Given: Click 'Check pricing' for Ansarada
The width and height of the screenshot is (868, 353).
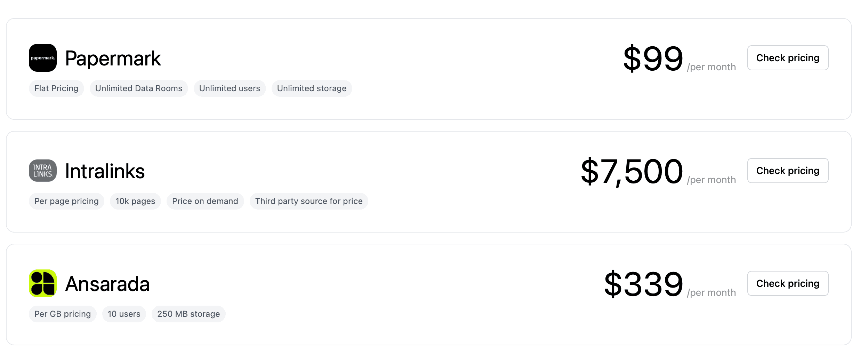Looking at the screenshot, I should pyautogui.click(x=787, y=283).
